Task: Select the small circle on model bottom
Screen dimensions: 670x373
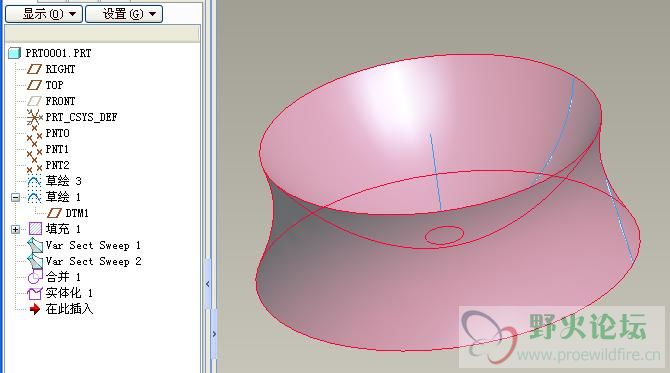Action: (x=444, y=235)
